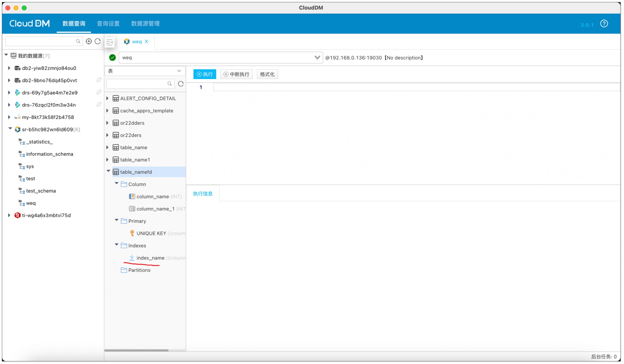624x364 pixels.
Task: Select the information_schema database
Action: 49,154
